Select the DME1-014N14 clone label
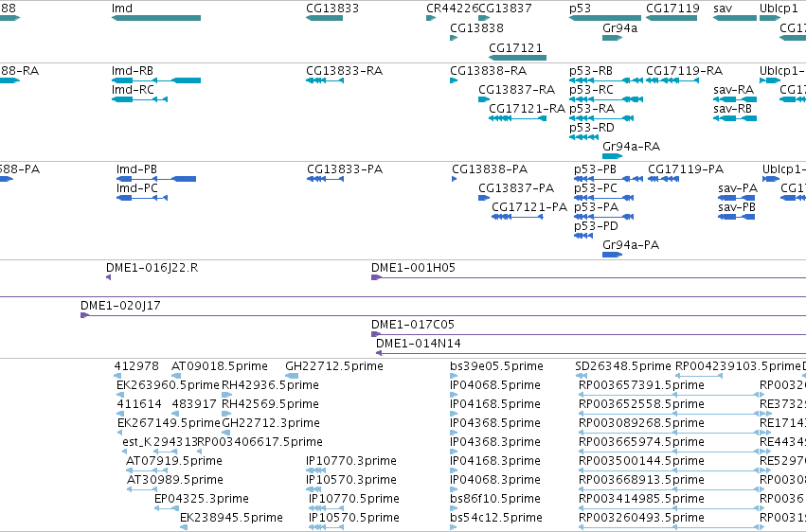 pos(419,344)
